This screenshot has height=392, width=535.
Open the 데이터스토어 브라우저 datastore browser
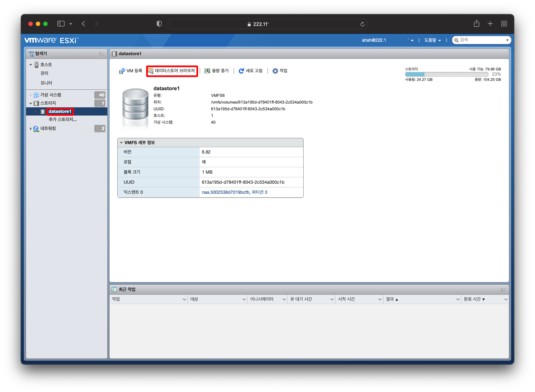[x=172, y=71]
